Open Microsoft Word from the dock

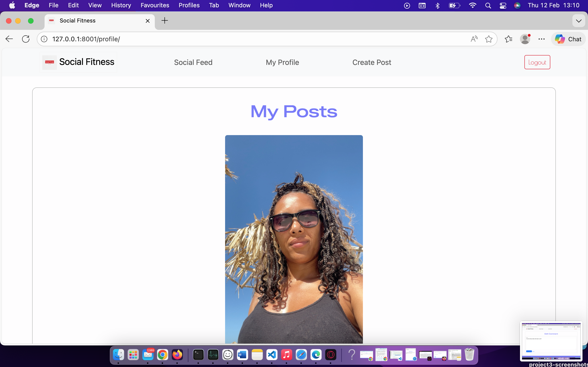242,355
